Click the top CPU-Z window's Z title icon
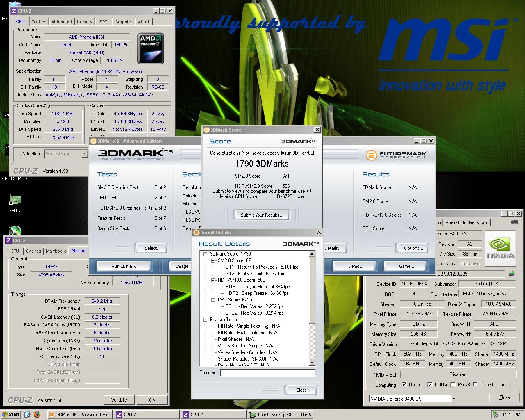 point(13,11)
